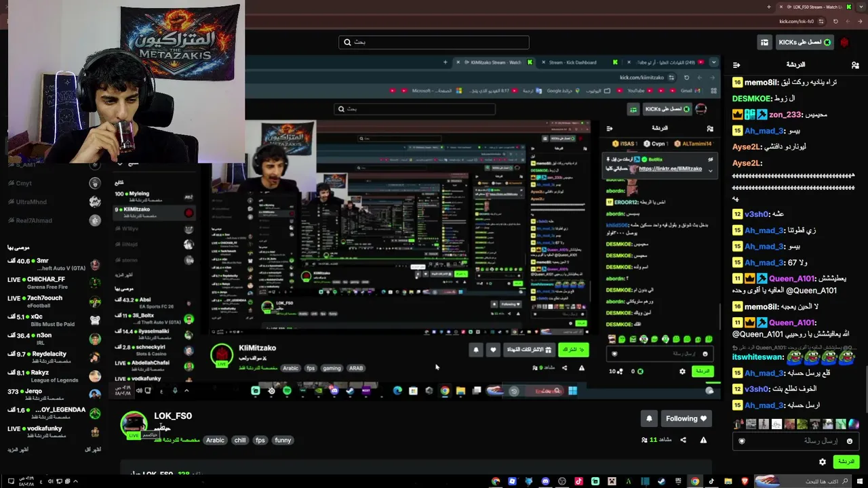Image resolution: width=868 pixels, height=488 pixels.
Task: Open the Rakyz channel in the sidebar
Action: pos(54,376)
